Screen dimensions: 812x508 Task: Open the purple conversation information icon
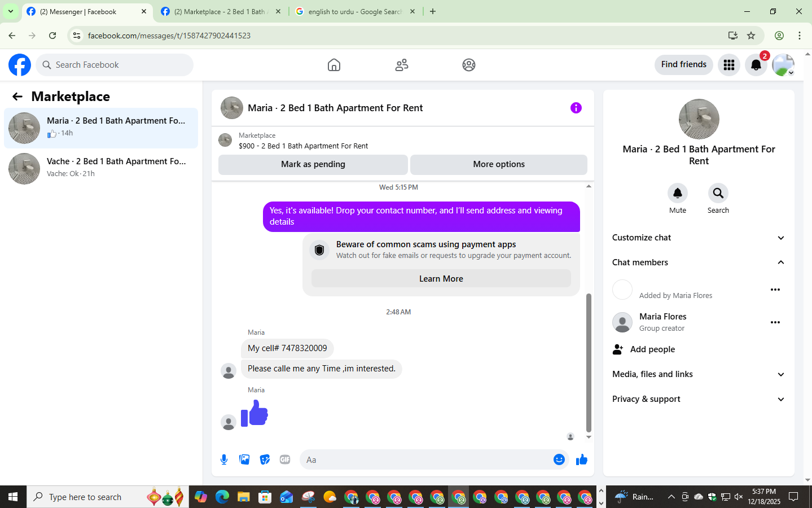click(x=576, y=108)
